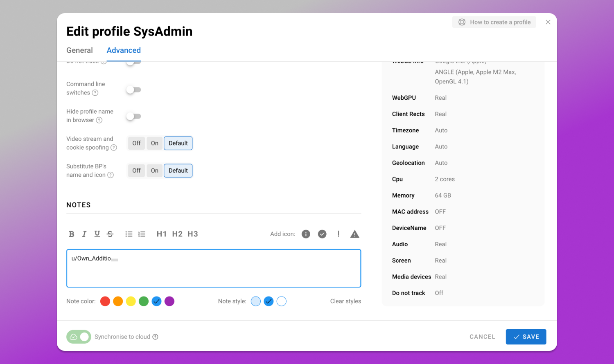The width and height of the screenshot is (614, 364).
Task: Set Video stream spoofing to Off
Action: coord(136,143)
